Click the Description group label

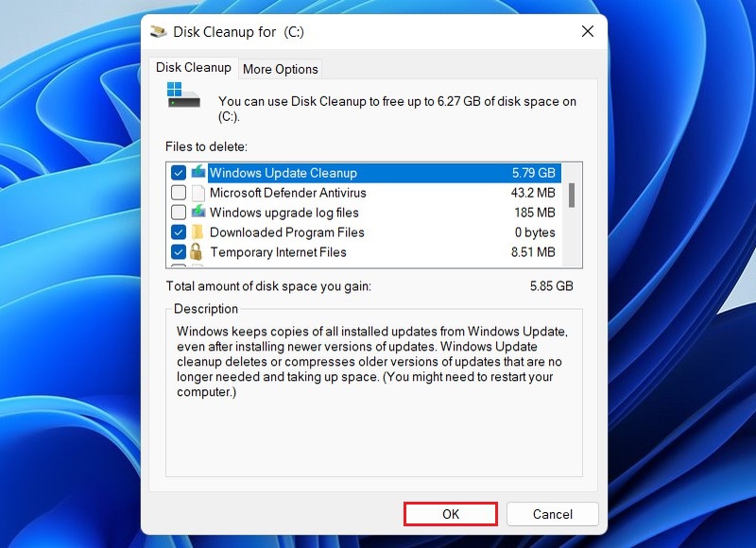(206, 309)
